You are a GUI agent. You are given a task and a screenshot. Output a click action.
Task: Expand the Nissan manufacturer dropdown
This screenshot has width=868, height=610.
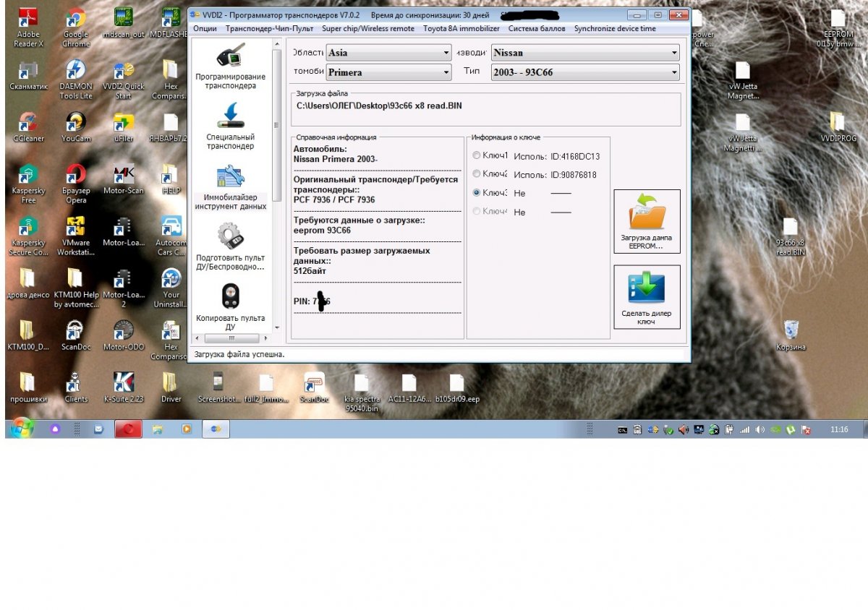(x=585, y=53)
